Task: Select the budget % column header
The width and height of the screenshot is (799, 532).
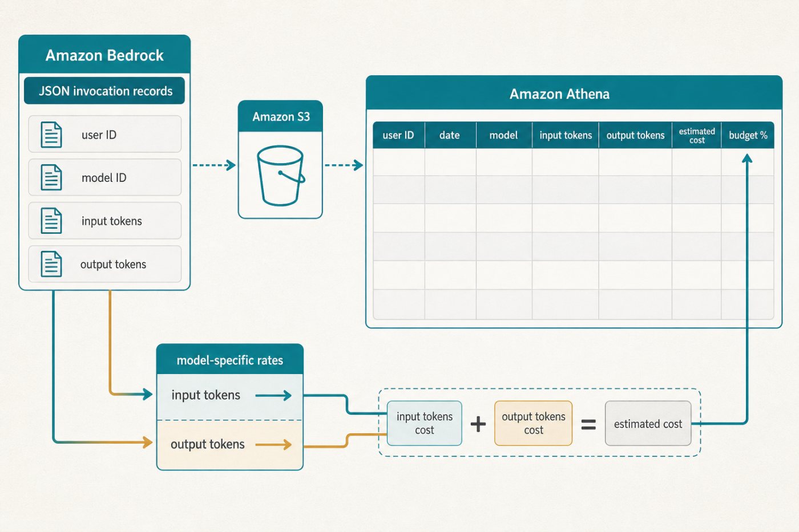Action: click(x=748, y=135)
